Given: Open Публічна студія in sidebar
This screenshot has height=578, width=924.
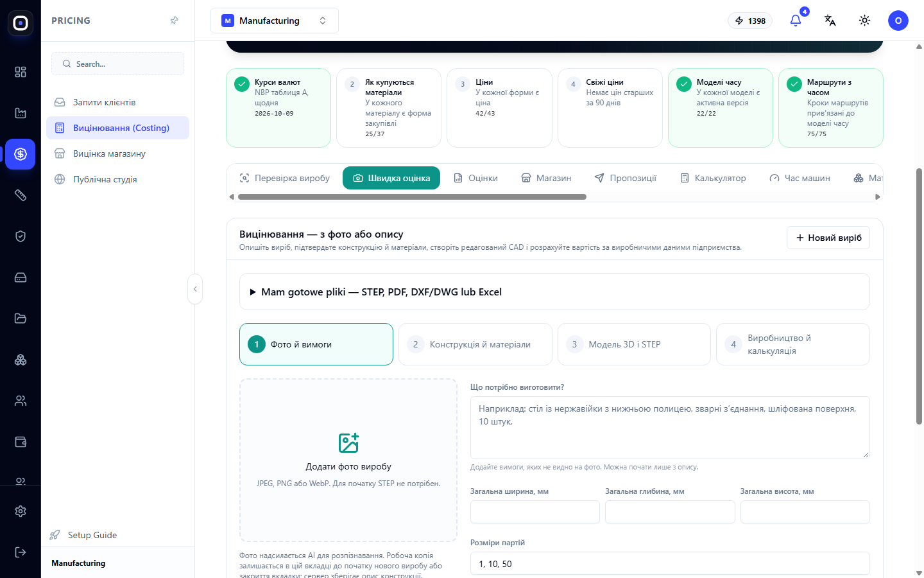Looking at the screenshot, I should [x=117, y=179].
